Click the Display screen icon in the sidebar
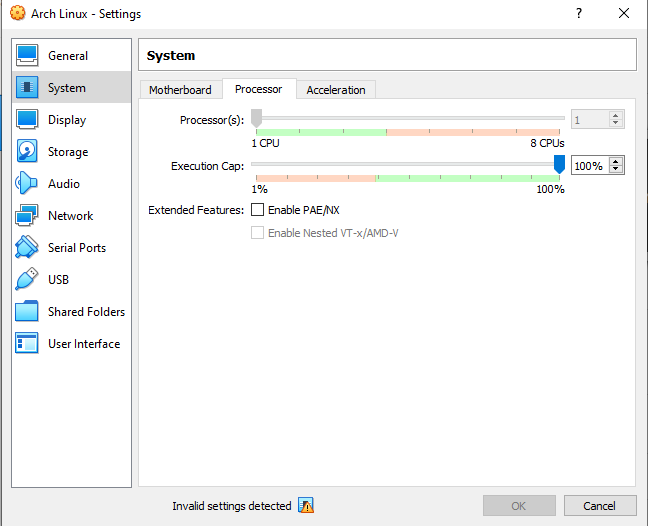648x526 pixels. click(27, 119)
